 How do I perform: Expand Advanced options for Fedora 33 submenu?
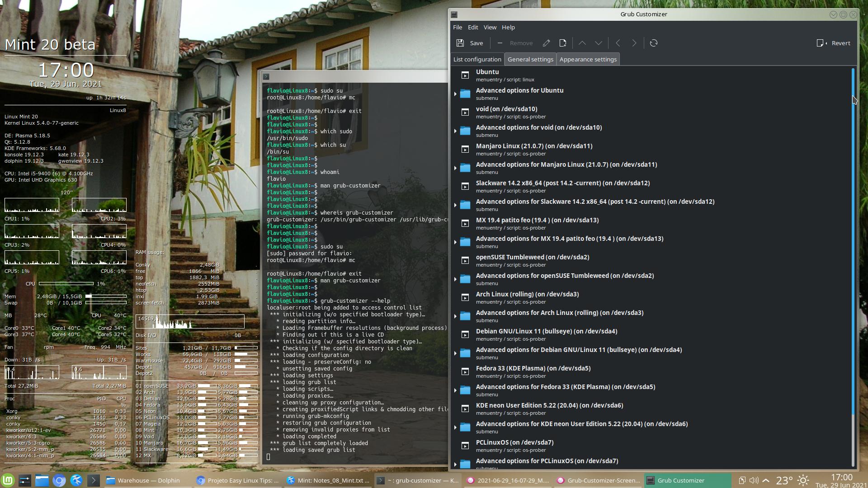(455, 390)
